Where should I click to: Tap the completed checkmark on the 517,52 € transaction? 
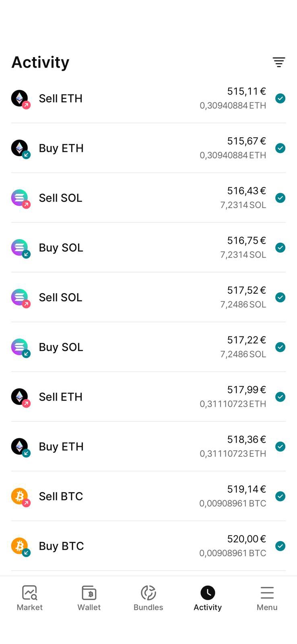280,297
